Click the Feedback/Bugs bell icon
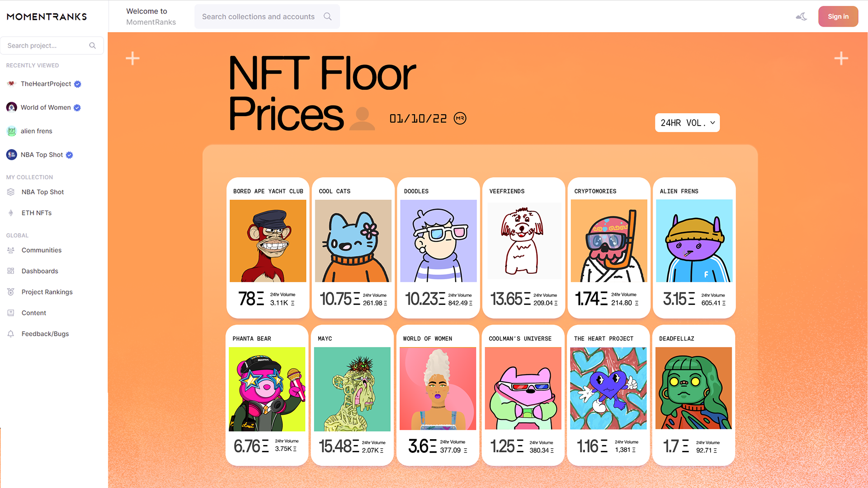Viewport: 868px width, 488px height. [x=11, y=334]
